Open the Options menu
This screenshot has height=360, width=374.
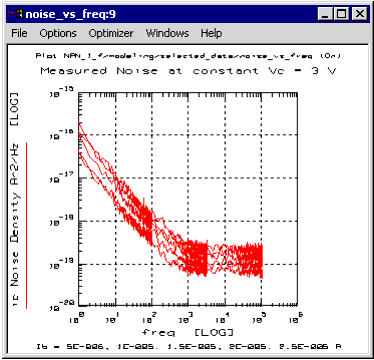coord(58,33)
